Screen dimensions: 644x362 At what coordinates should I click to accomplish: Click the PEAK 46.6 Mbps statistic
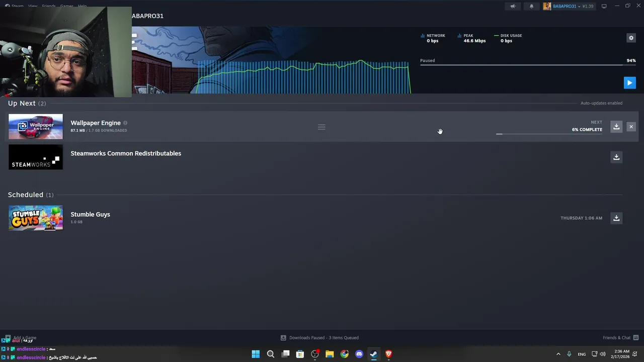pos(471,38)
